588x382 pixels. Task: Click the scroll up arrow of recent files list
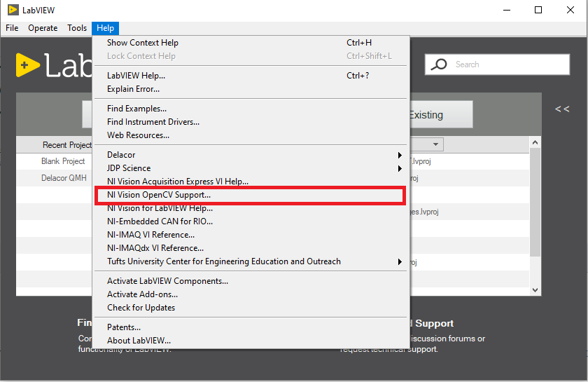[535, 142]
